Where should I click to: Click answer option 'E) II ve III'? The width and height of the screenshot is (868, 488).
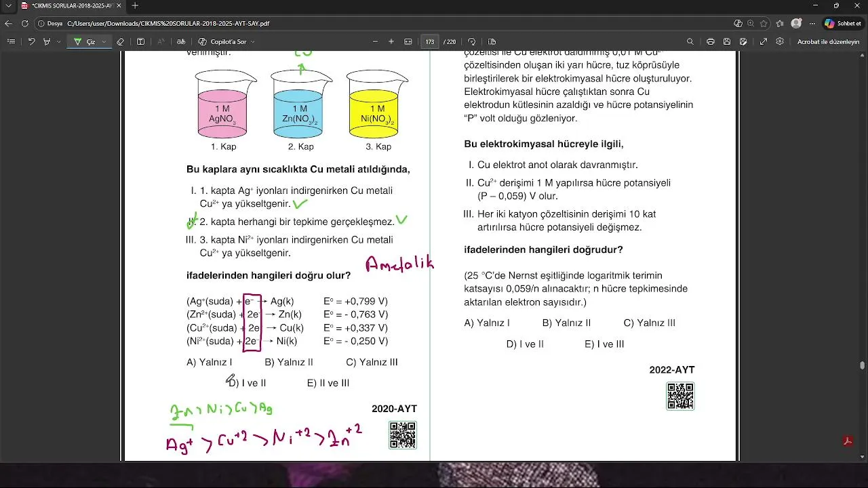pos(328,383)
